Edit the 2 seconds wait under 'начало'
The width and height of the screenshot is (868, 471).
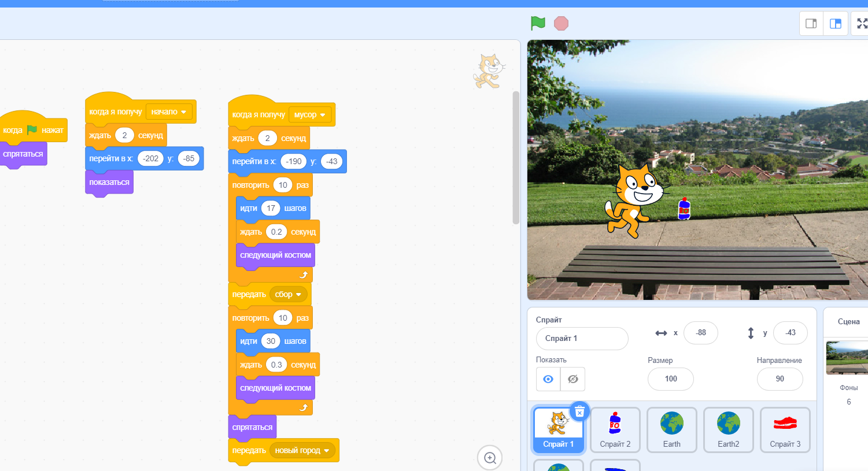124,136
